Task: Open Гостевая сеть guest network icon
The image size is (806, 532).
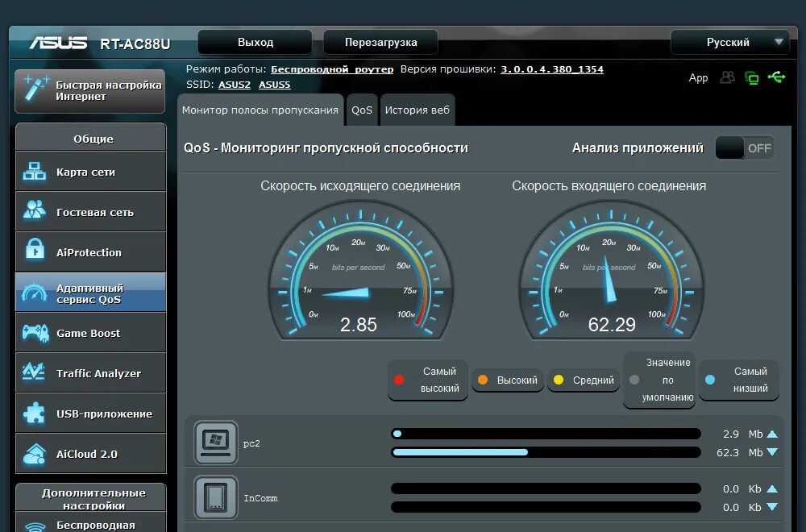Action: click(35, 210)
